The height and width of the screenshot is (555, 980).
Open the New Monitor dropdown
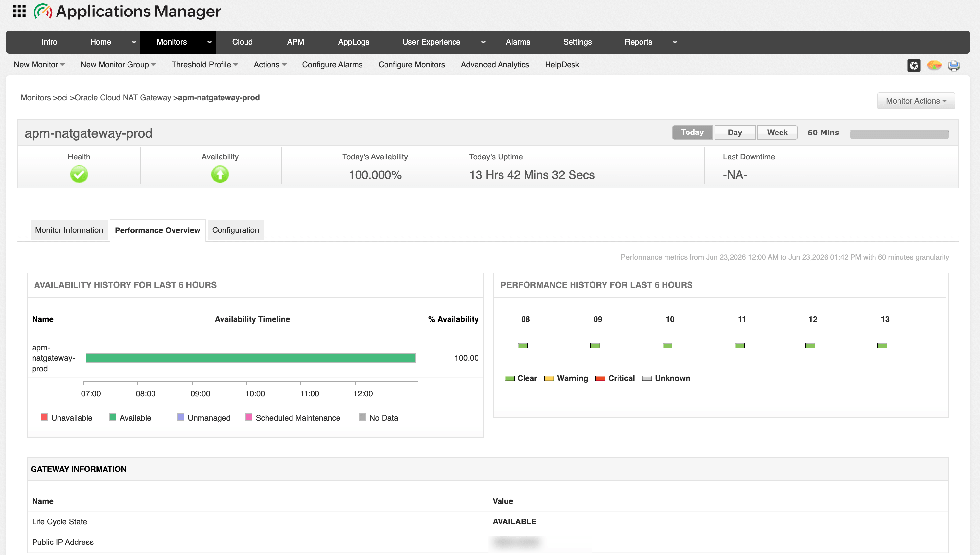[39, 65]
